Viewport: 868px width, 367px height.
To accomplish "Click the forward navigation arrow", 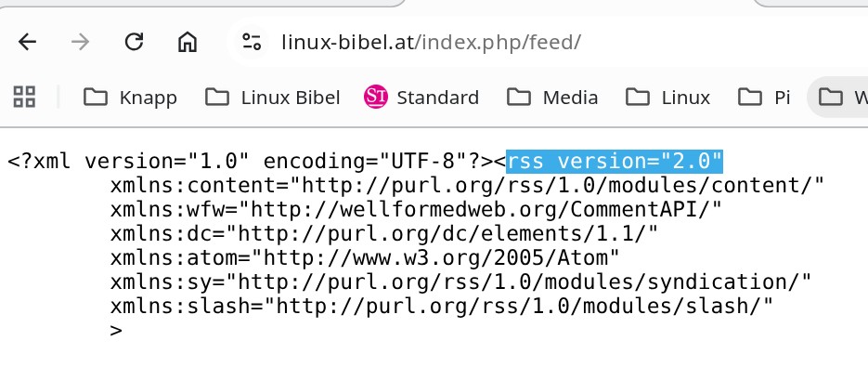I will coord(80,42).
